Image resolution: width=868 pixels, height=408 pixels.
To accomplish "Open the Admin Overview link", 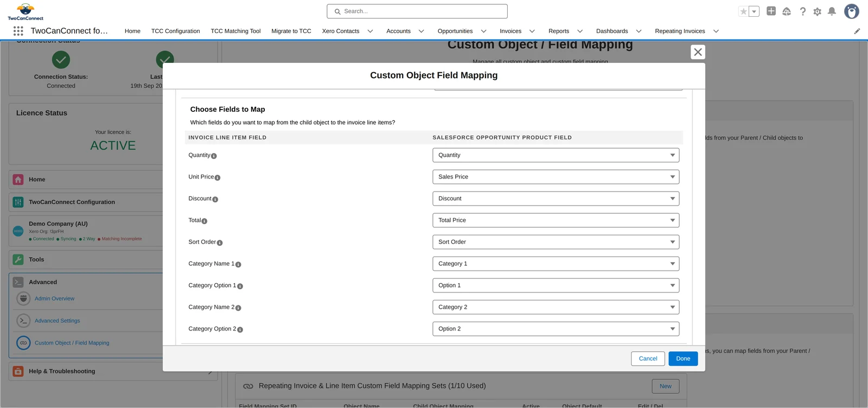I will coord(54,299).
